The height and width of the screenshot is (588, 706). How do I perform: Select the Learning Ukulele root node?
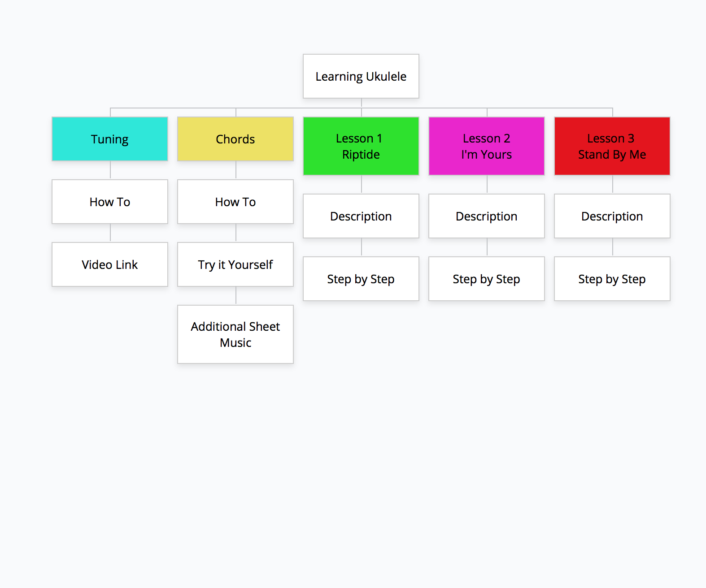point(361,76)
